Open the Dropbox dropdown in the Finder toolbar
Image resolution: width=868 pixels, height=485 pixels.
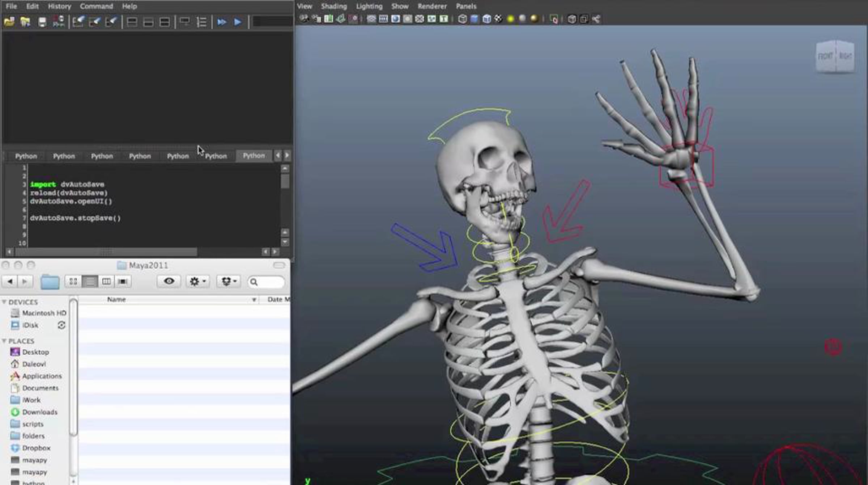229,281
